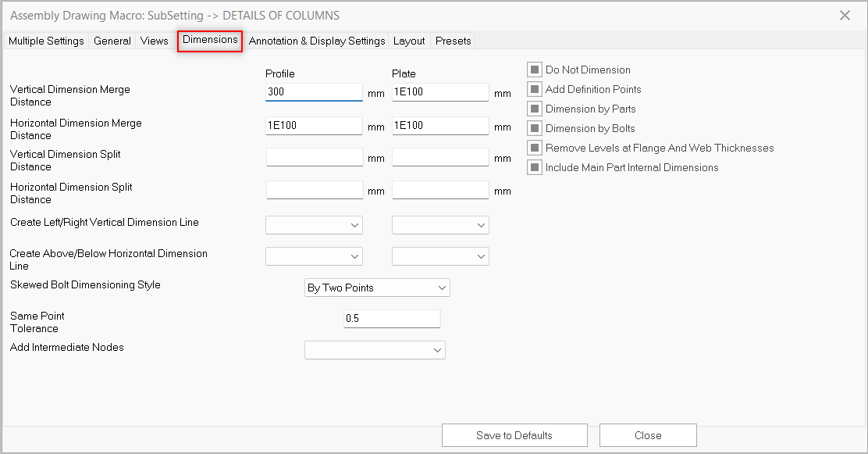Click the Save to Defaults button
868x454 pixels.
point(514,435)
